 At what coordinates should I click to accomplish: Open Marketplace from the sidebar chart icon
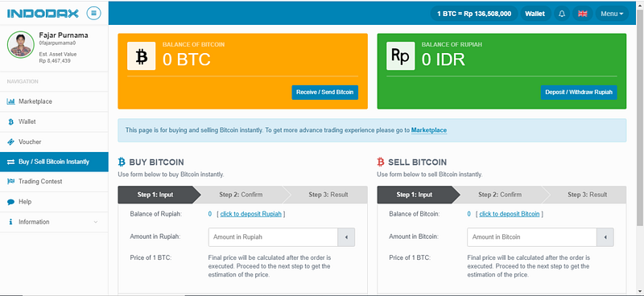click(10, 101)
